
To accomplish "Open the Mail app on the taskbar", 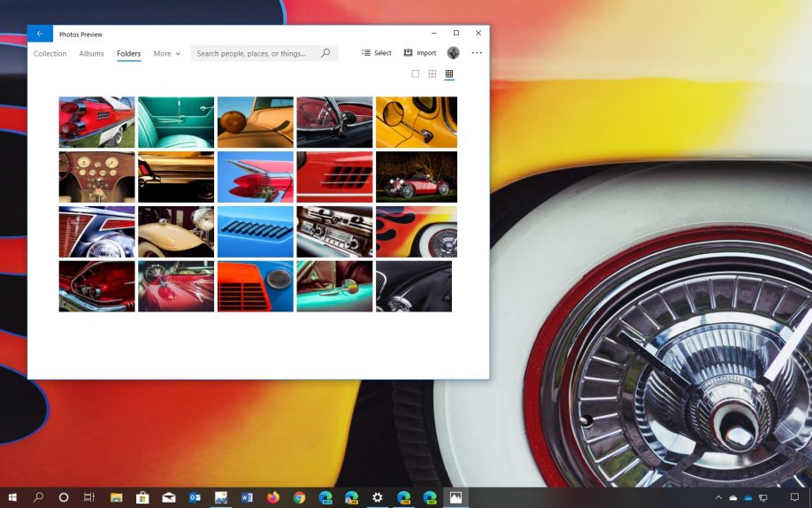I will (168, 497).
